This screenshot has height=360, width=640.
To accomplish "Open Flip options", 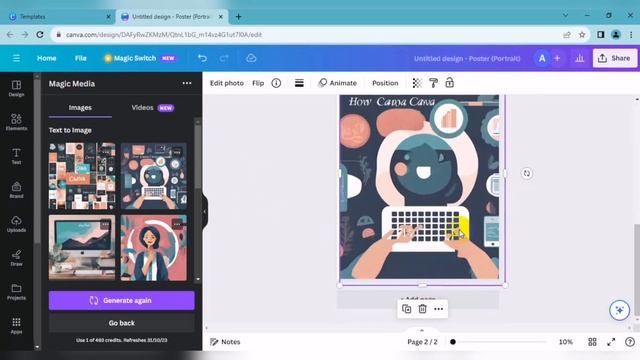I will coord(258,83).
